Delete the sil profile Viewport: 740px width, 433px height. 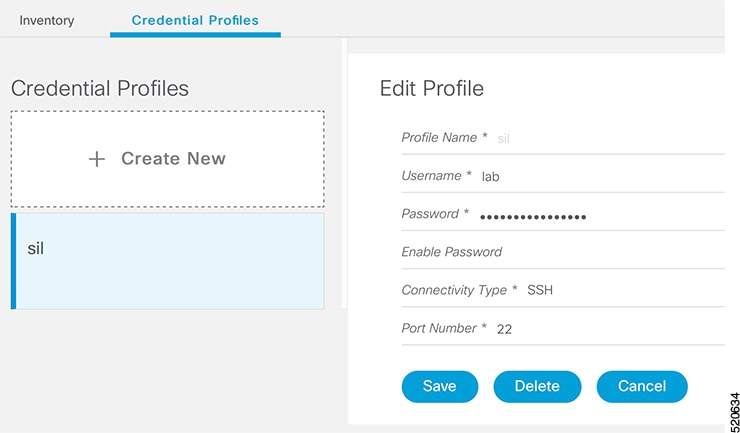(537, 386)
